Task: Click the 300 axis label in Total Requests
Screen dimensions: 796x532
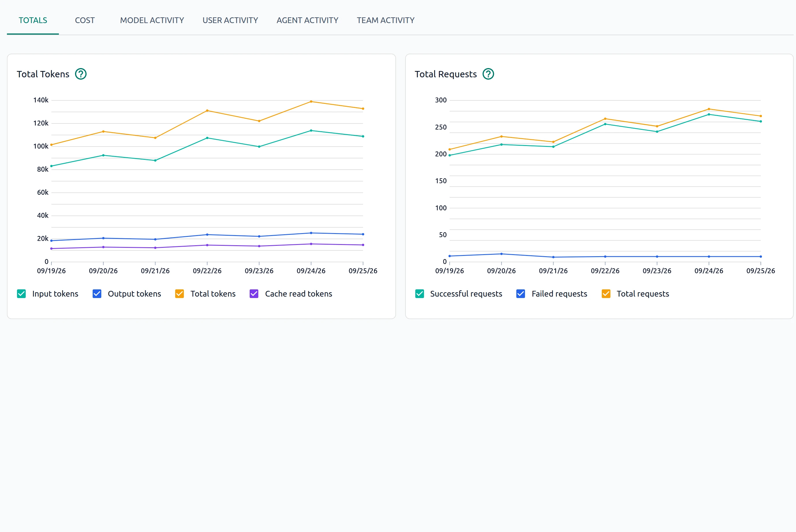Action: (x=441, y=100)
